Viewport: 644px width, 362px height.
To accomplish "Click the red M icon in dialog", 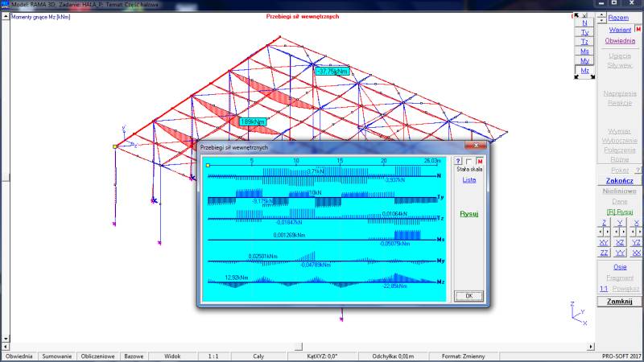I will click(480, 161).
